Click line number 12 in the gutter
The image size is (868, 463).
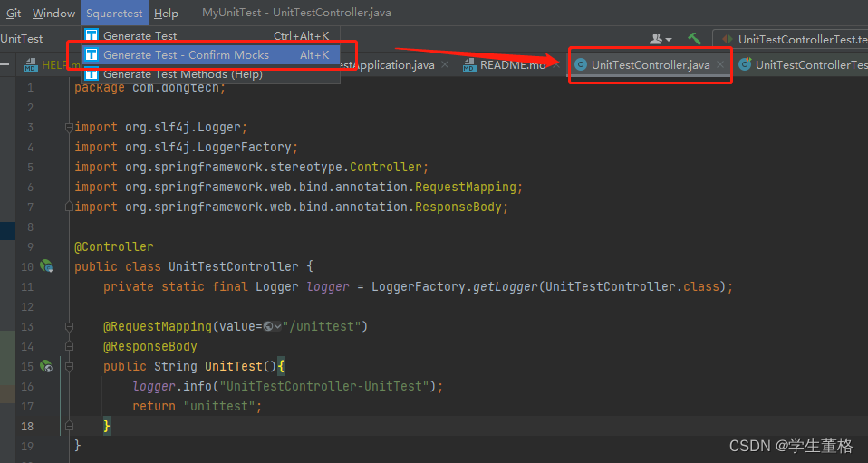pyautogui.click(x=27, y=307)
